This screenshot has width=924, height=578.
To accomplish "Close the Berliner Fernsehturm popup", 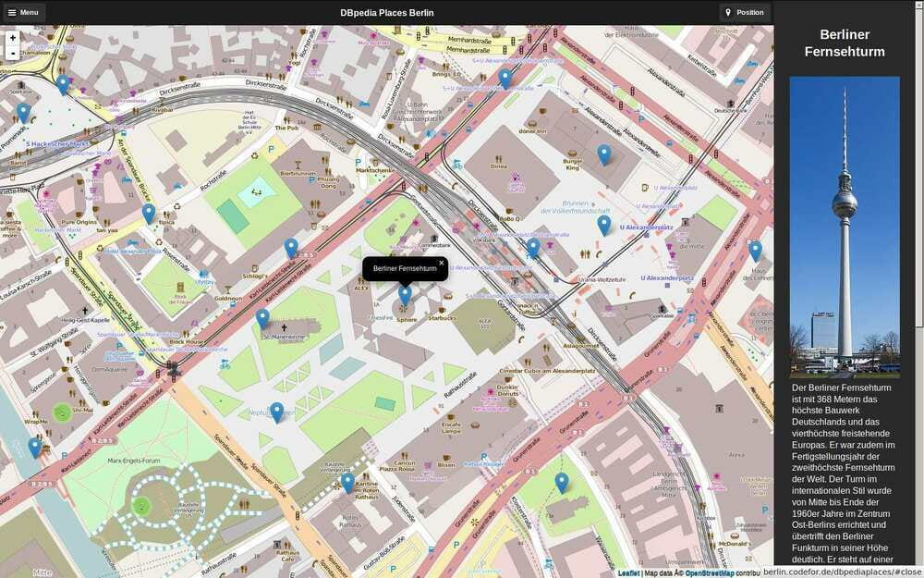I will click(x=442, y=263).
